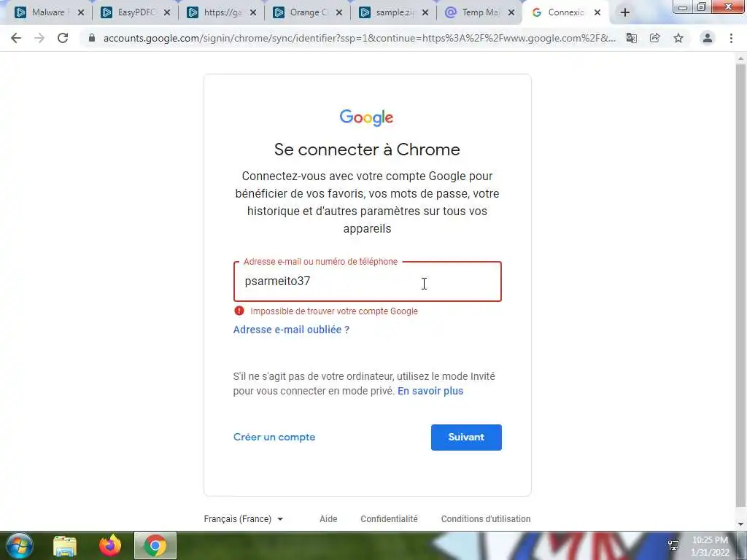The width and height of the screenshot is (747, 560).
Task: Open the Google Translate page icon
Action: 631,38
